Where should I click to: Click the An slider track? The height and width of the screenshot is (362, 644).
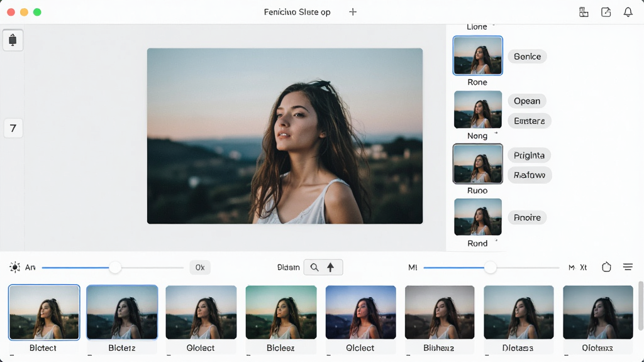pyautogui.click(x=113, y=268)
